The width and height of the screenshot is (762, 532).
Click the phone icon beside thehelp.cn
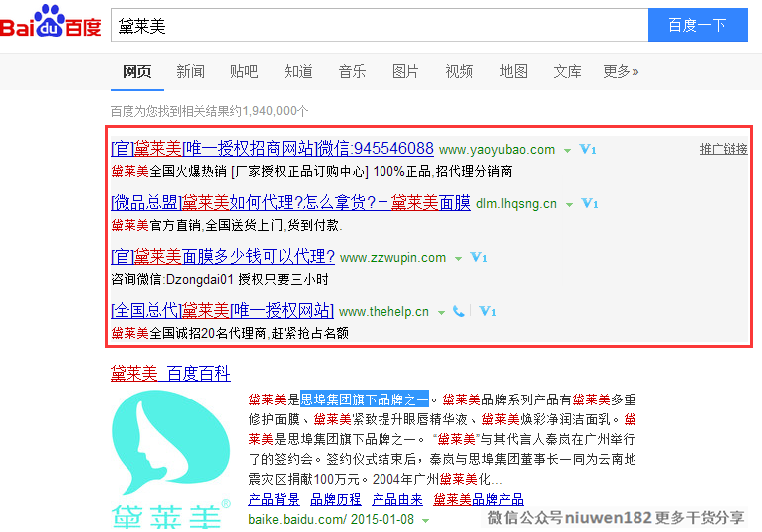click(459, 311)
